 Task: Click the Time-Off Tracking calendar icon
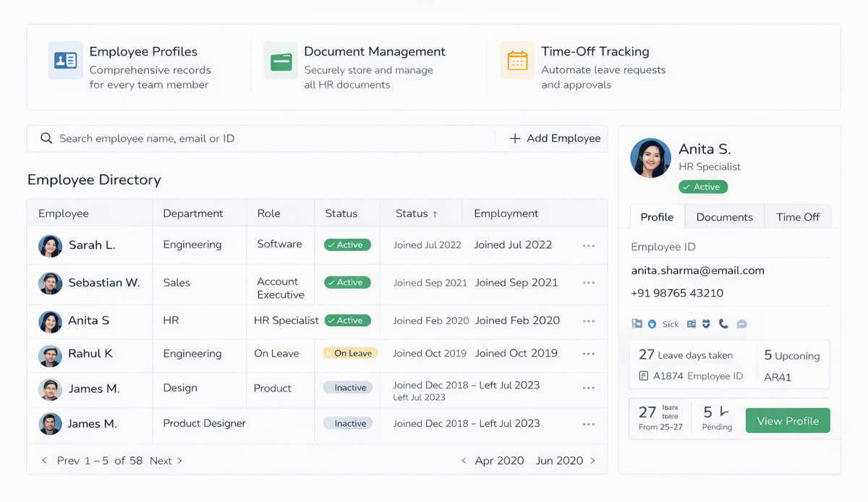pyautogui.click(x=516, y=61)
